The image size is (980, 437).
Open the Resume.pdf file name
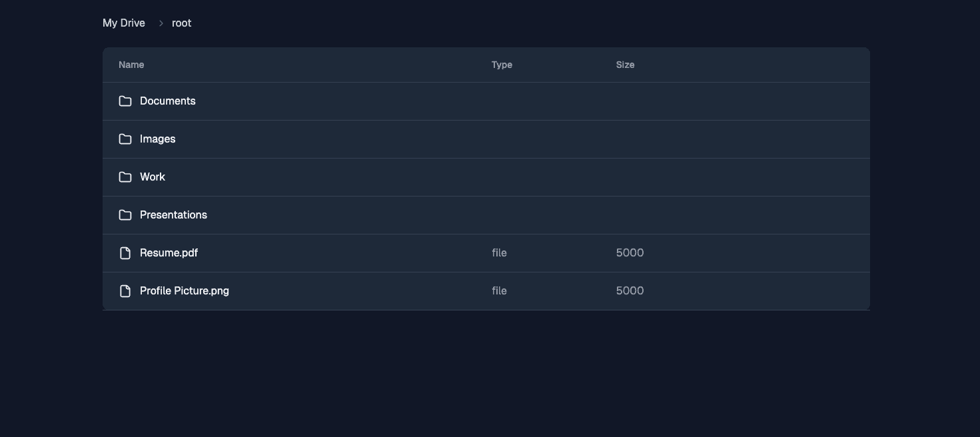click(x=169, y=253)
